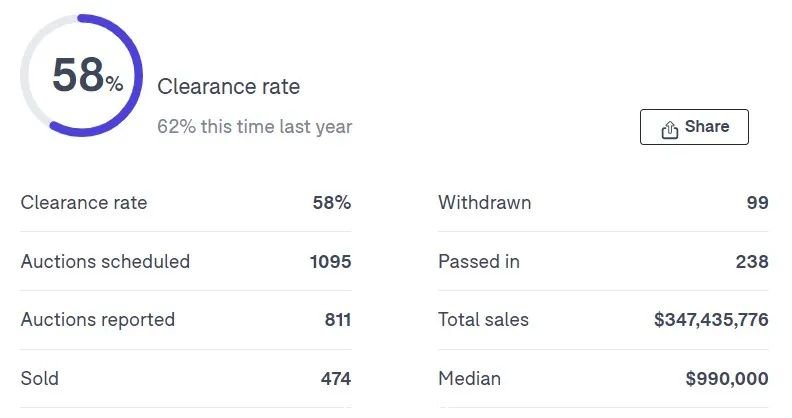Click the $990,000 median value
Viewport: 792px width, 418px height.
[727, 378]
